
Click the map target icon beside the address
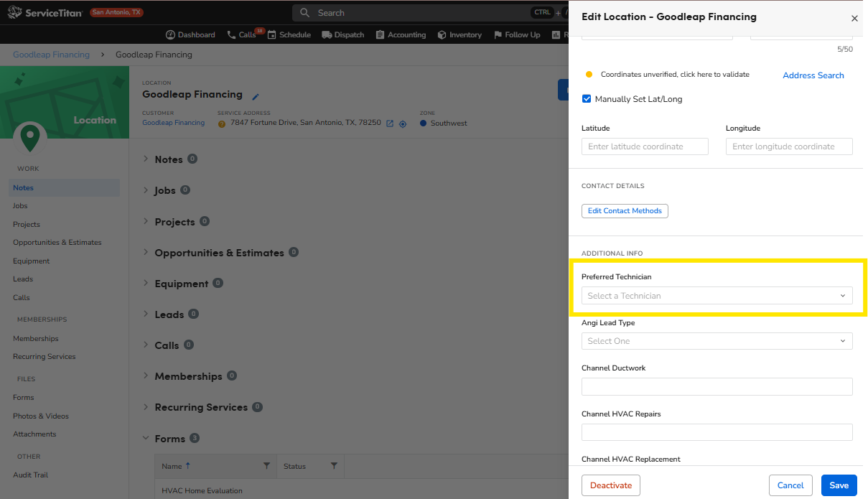pos(403,123)
